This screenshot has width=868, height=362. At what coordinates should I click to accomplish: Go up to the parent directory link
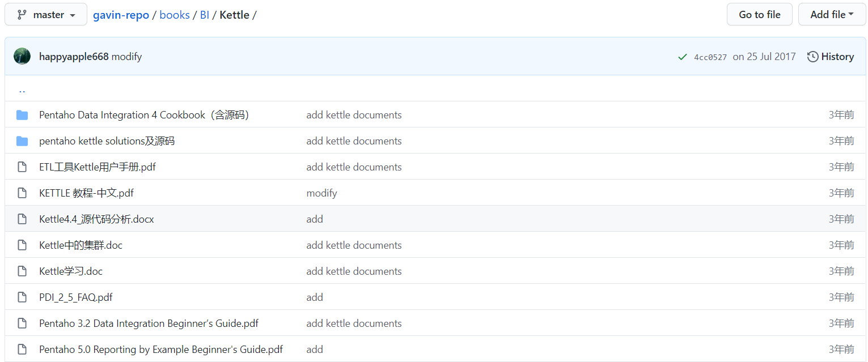pos(22,90)
